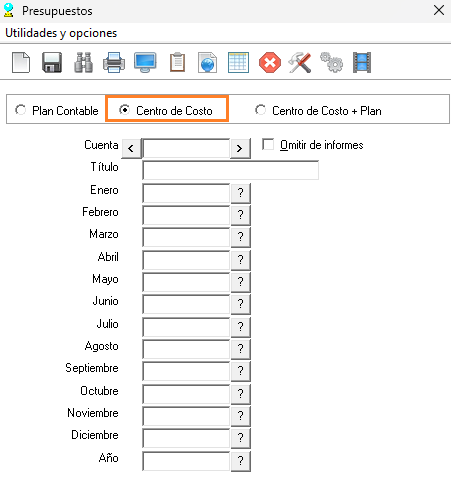Viewport: 451px width, 491px height.
Task: Select the Plan Contable radio button
Action: tap(21, 110)
